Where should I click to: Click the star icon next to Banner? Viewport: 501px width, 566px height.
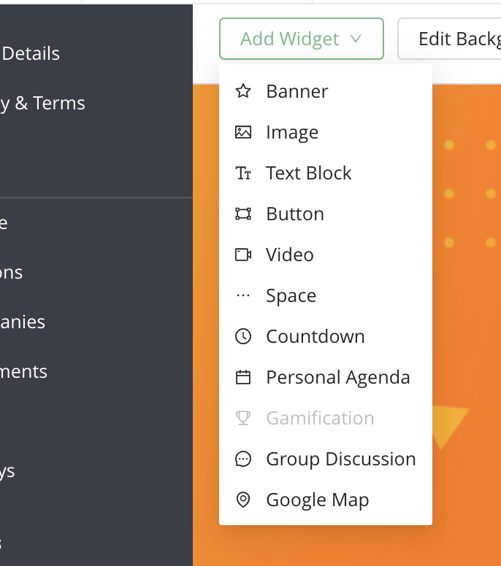tap(243, 91)
